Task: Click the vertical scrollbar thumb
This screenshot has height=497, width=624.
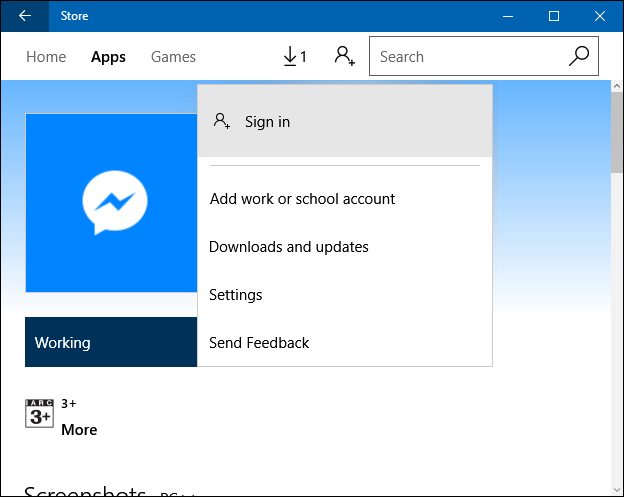Action: pos(617,132)
